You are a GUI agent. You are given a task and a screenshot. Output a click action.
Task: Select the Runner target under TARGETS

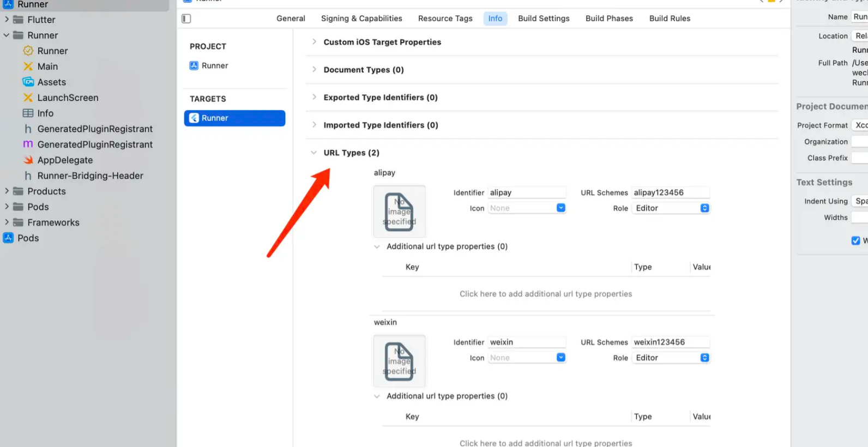(234, 118)
